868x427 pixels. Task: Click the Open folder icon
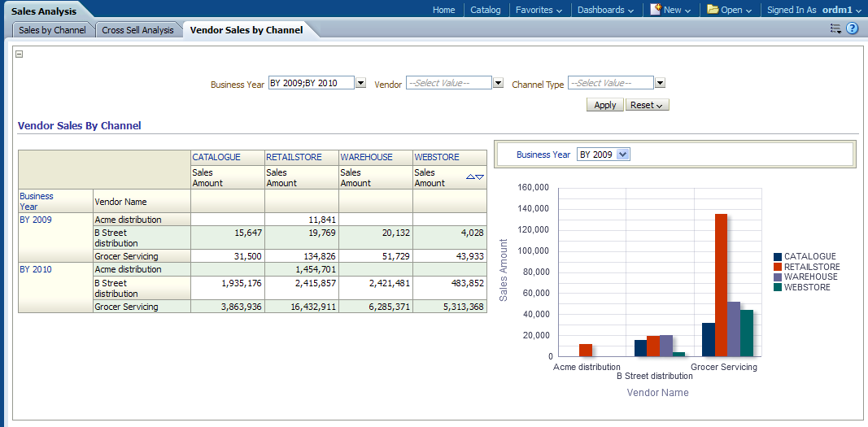pos(713,10)
